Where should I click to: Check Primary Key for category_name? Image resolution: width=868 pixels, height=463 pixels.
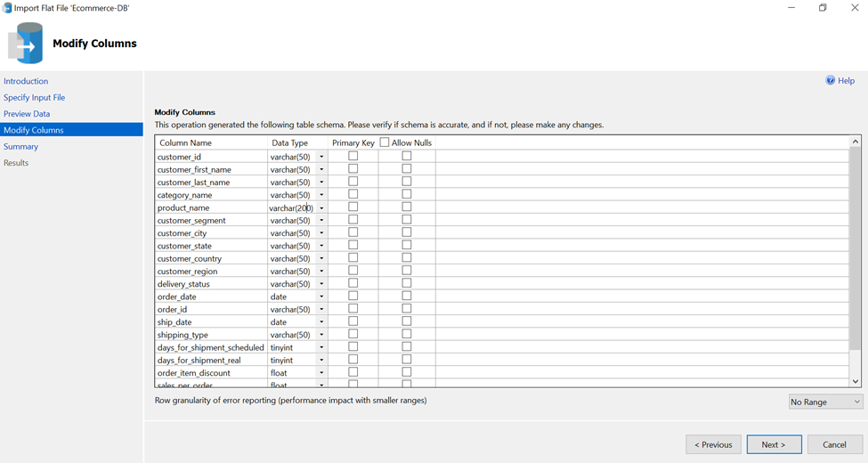click(353, 194)
